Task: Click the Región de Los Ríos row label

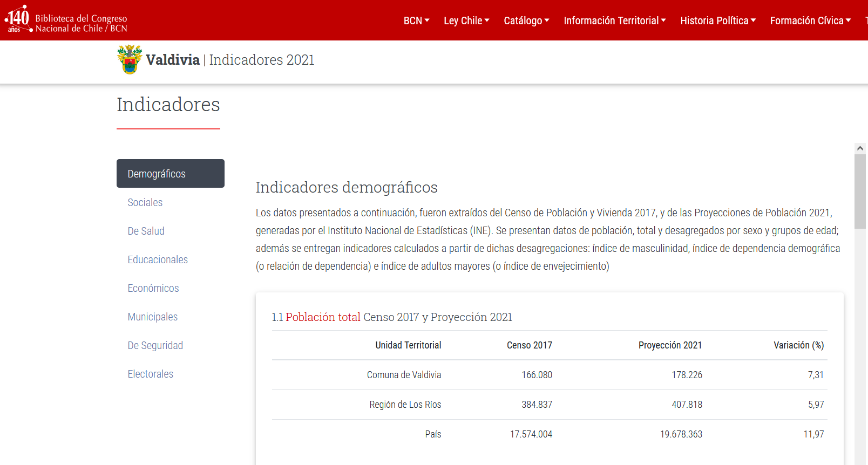Action: [405, 405]
